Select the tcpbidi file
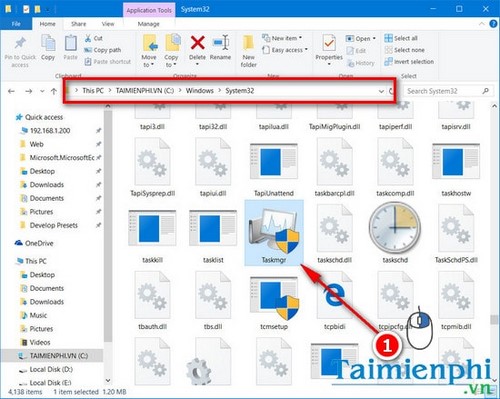Image resolution: width=500 pixels, height=399 pixels. pyautogui.click(x=334, y=301)
